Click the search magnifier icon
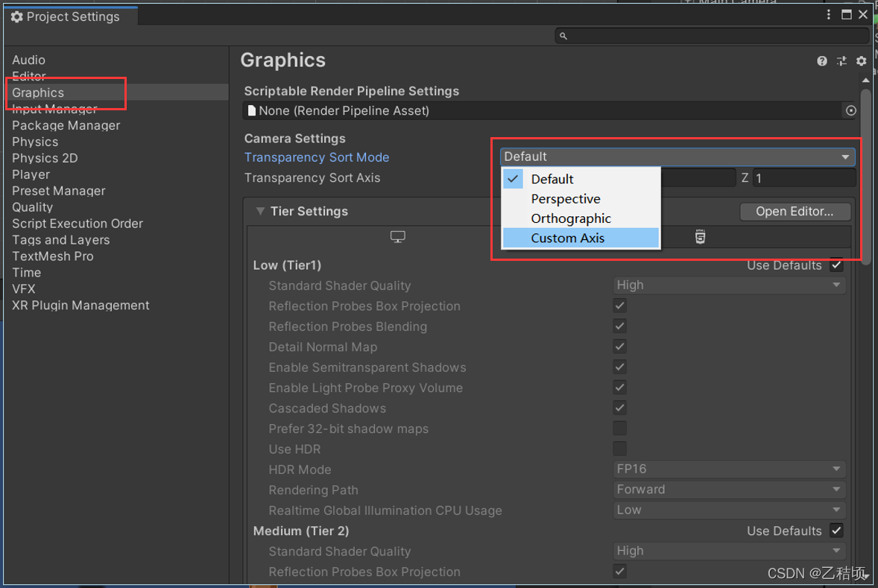Image resolution: width=878 pixels, height=588 pixels. point(563,36)
